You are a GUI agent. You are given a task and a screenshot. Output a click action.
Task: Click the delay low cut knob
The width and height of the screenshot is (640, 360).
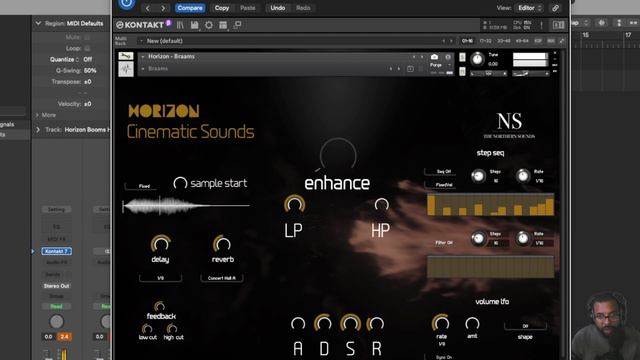coord(147,329)
